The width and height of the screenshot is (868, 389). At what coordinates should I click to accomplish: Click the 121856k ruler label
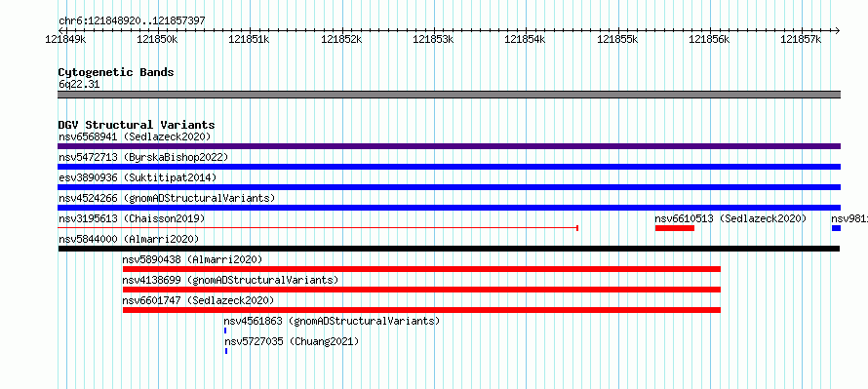tap(709, 39)
